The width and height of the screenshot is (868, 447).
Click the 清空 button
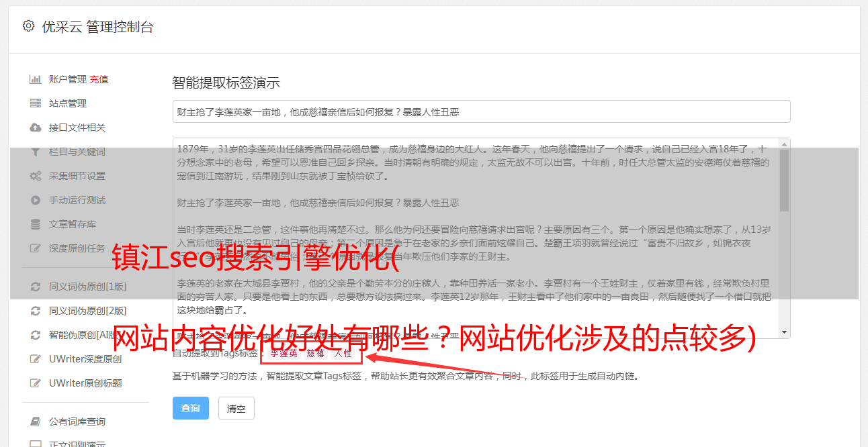tap(236, 408)
